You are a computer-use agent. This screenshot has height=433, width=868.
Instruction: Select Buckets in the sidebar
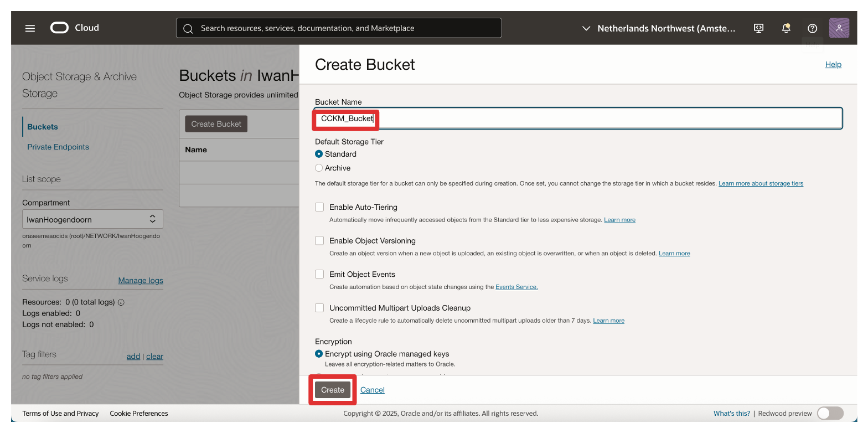[43, 127]
